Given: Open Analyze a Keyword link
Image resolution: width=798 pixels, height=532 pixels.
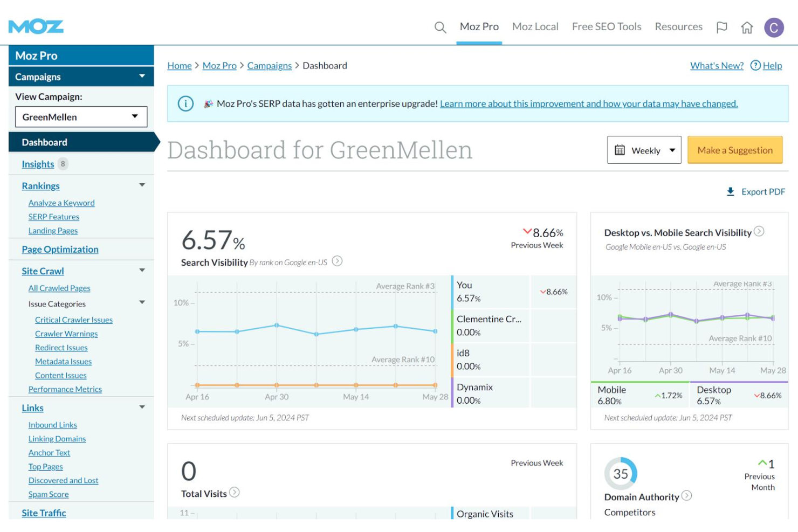Looking at the screenshot, I should pyautogui.click(x=61, y=203).
